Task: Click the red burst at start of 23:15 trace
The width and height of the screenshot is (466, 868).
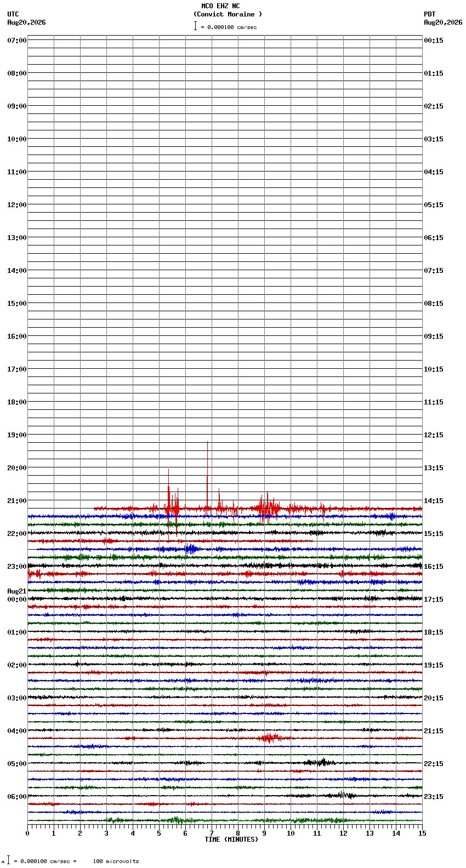Action: click(35, 574)
